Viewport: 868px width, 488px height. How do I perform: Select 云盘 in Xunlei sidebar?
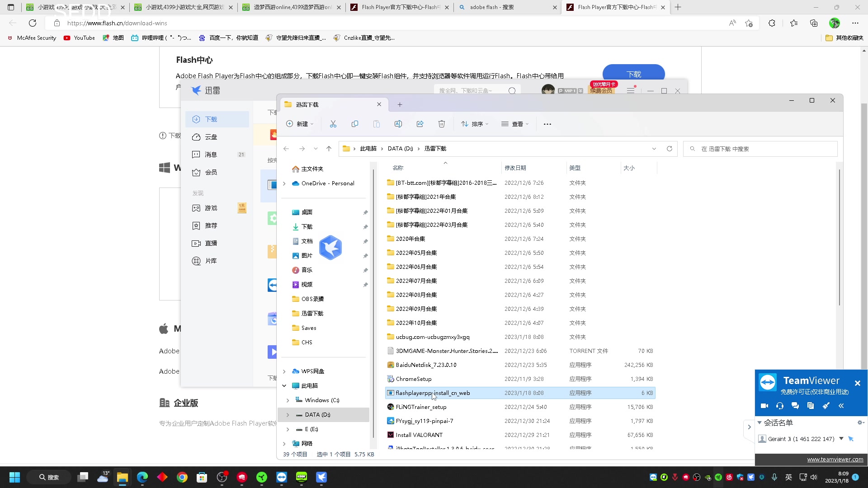click(217, 137)
